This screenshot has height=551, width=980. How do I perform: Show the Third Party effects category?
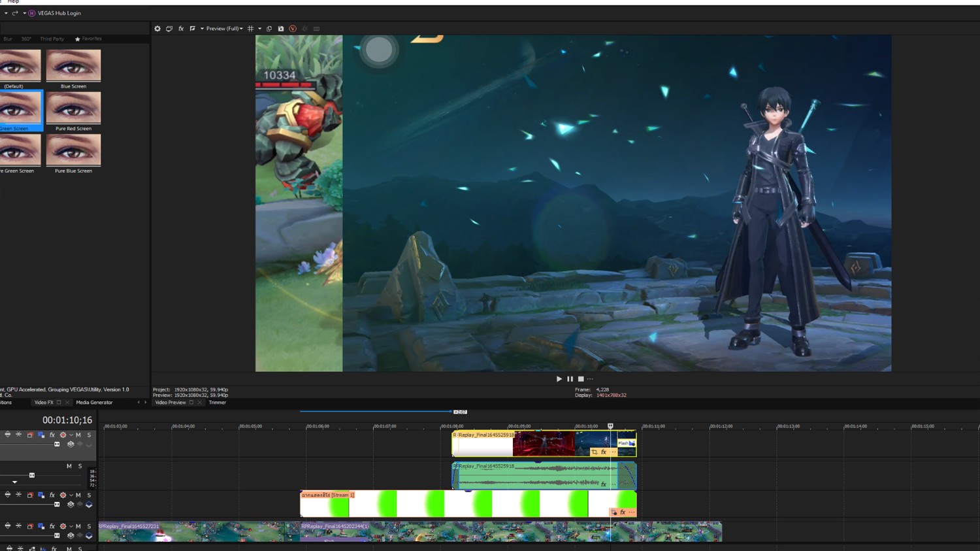click(52, 39)
